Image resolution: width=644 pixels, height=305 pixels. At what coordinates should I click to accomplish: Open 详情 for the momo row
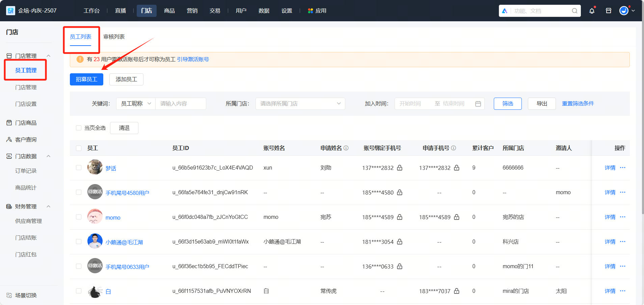pyautogui.click(x=610, y=217)
